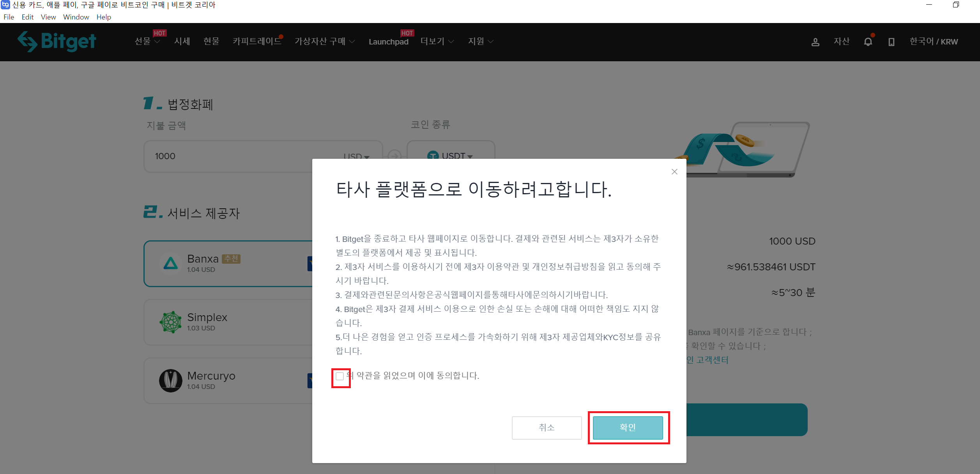The height and width of the screenshot is (474, 980).
Task: Click the Banxa '추천' recommended badge
Action: click(x=231, y=259)
